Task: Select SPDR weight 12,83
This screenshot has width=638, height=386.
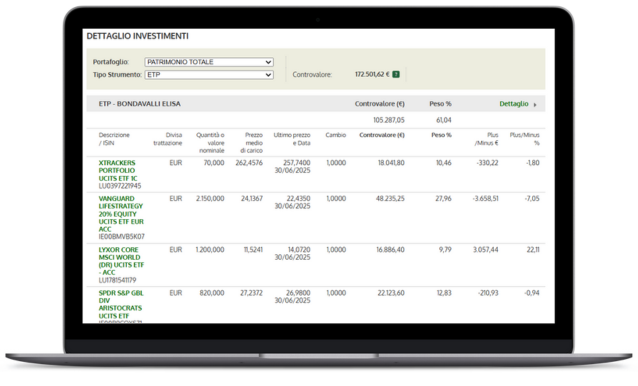Action: (x=444, y=293)
